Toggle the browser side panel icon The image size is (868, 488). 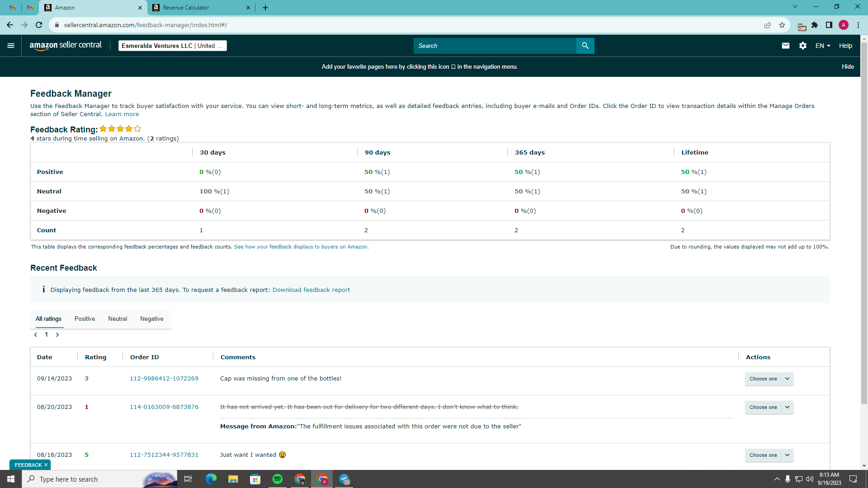(829, 25)
